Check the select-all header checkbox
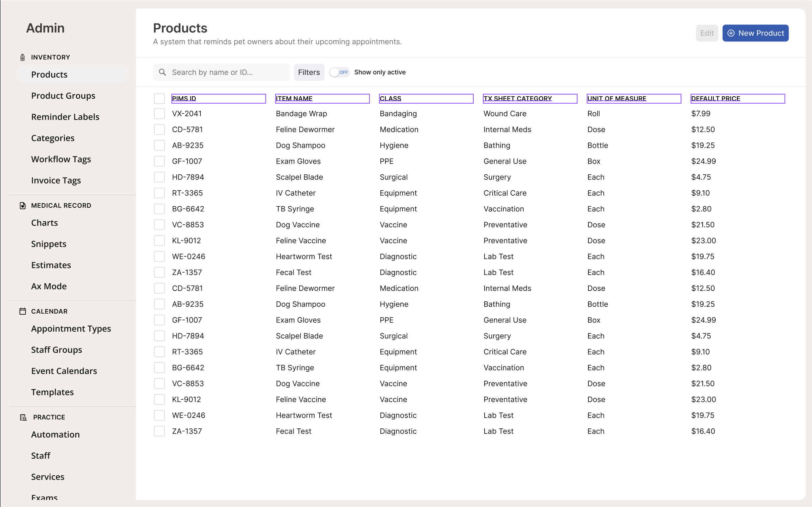 [x=159, y=99]
